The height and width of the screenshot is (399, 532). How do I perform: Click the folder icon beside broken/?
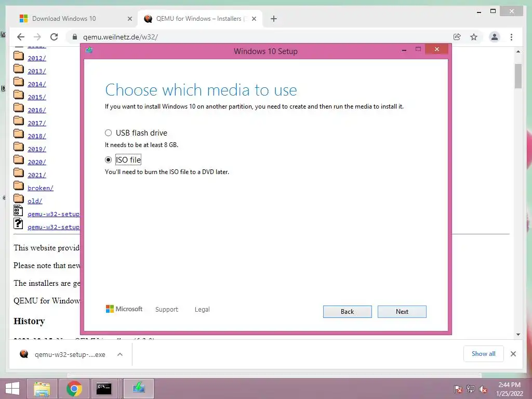(x=19, y=185)
